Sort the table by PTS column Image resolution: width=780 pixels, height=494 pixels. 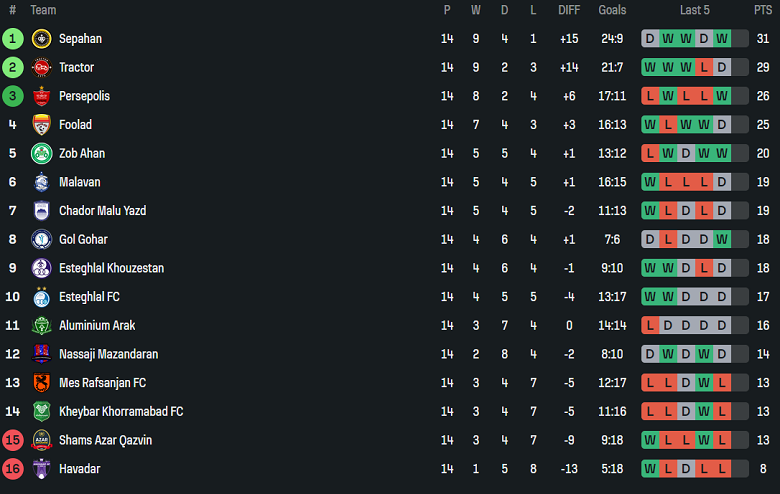763,10
